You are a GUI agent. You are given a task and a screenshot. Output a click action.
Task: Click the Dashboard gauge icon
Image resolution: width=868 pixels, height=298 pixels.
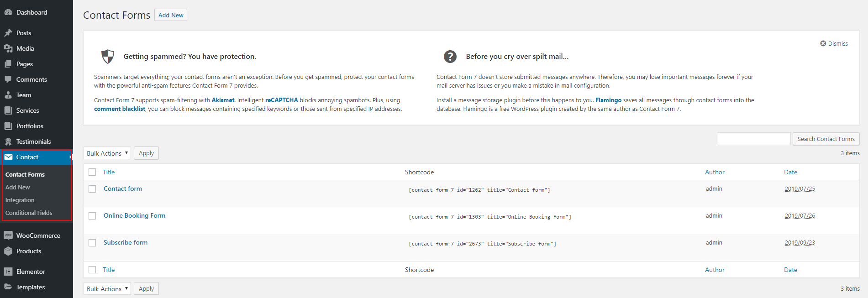click(x=8, y=12)
